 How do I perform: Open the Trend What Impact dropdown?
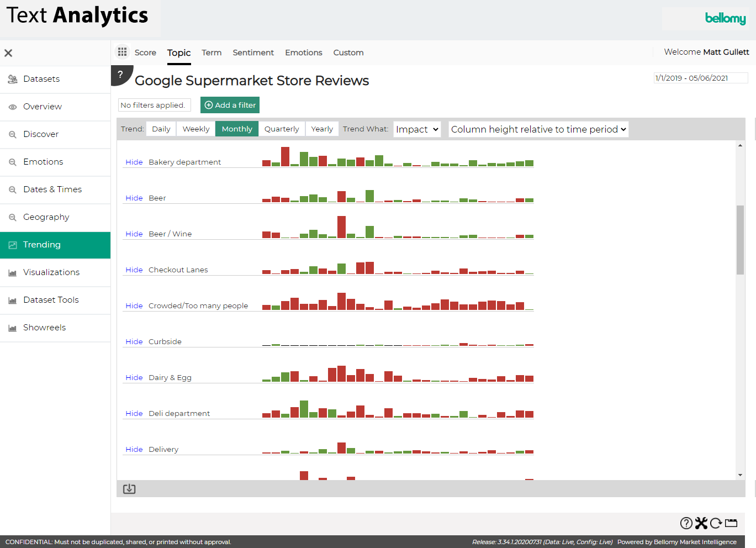click(x=417, y=129)
